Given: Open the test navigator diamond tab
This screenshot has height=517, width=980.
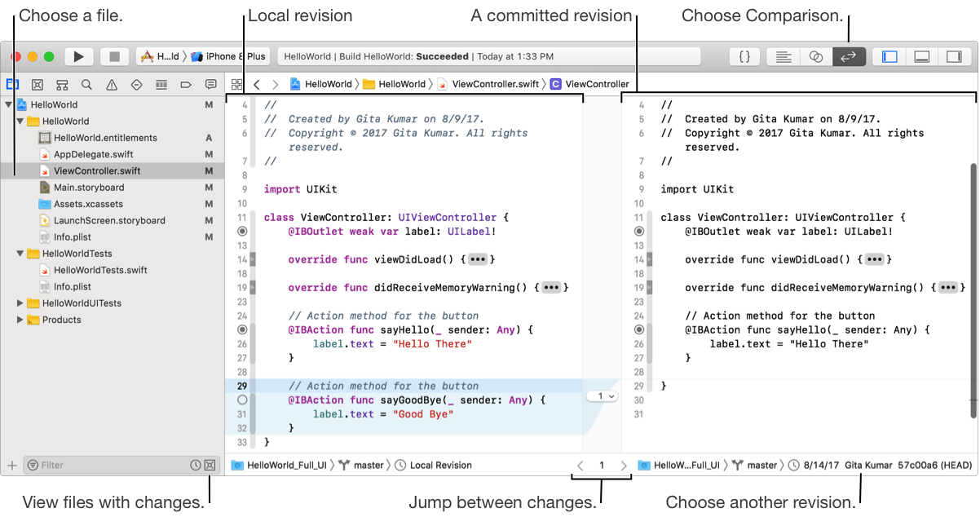Looking at the screenshot, I should (136, 84).
